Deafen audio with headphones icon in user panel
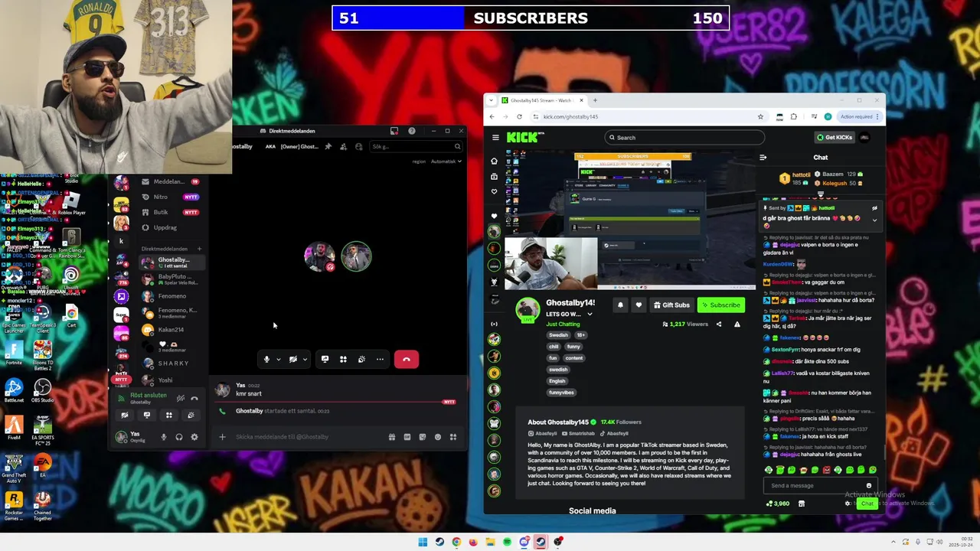 pos(178,437)
